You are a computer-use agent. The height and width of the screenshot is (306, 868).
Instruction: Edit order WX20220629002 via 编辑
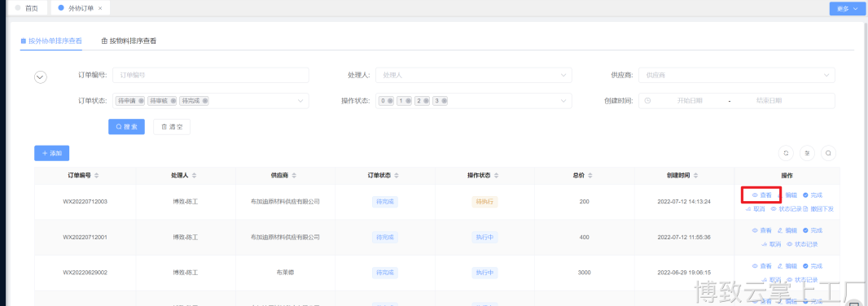pos(787,266)
